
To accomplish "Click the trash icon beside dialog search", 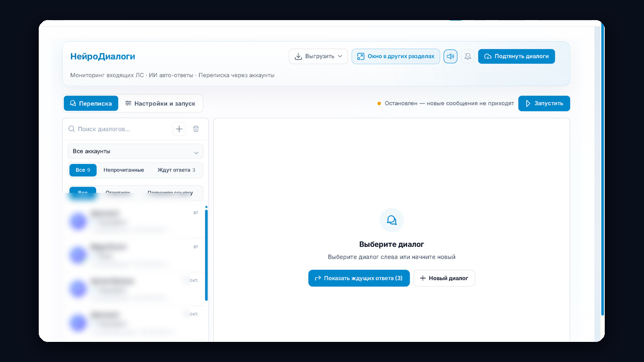I will (x=196, y=129).
